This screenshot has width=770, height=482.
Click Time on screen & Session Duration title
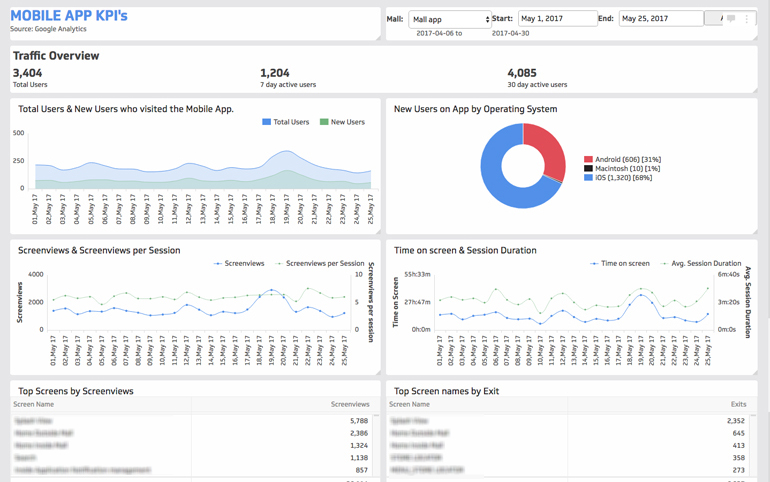click(x=465, y=250)
